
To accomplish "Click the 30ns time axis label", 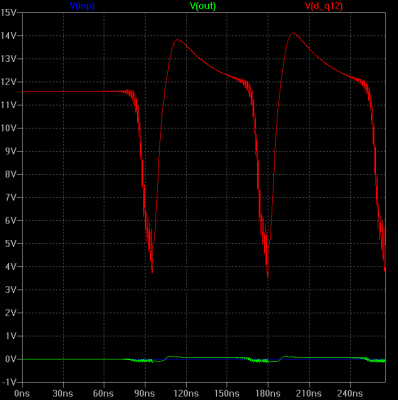I will coord(63,393).
